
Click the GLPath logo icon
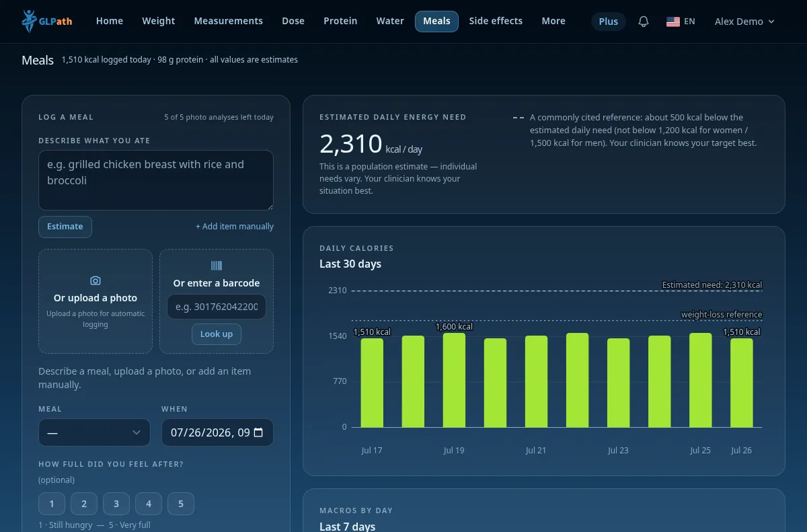(x=29, y=21)
